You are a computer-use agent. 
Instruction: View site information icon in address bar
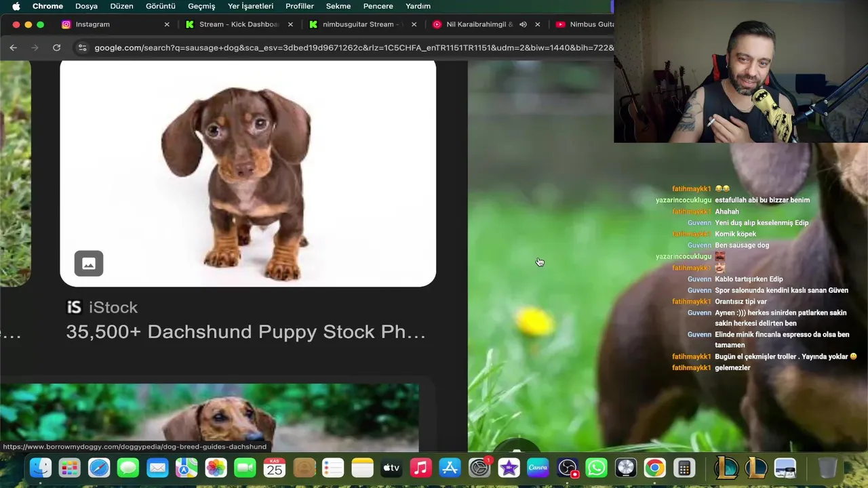coord(83,47)
